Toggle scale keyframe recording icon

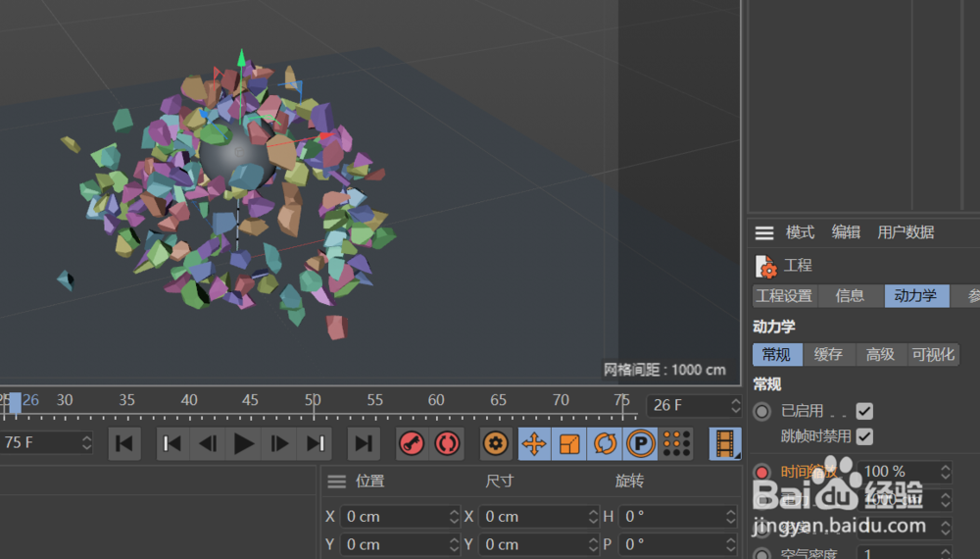(569, 444)
